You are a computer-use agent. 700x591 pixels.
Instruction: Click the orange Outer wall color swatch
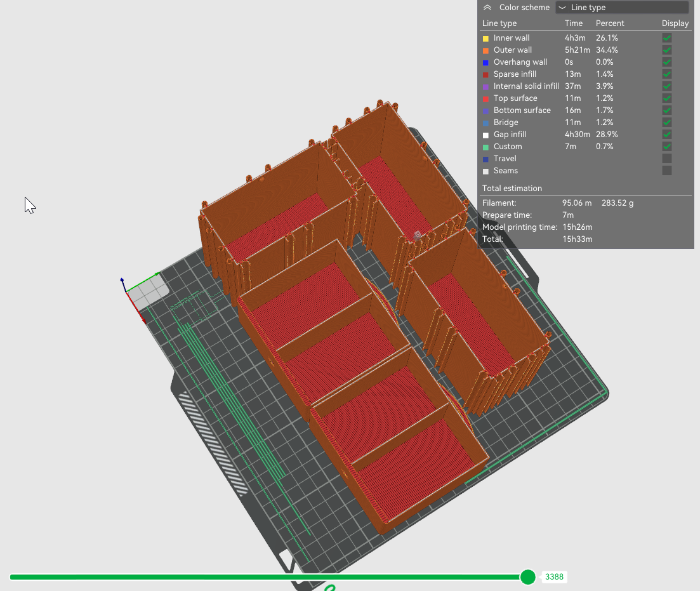pyautogui.click(x=486, y=50)
